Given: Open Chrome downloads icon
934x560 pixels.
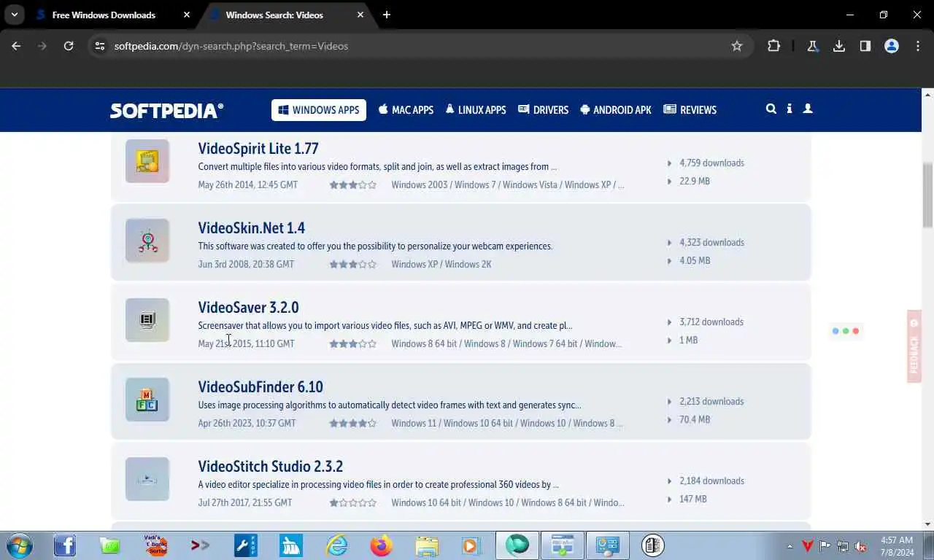Looking at the screenshot, I should click(839, 46).
